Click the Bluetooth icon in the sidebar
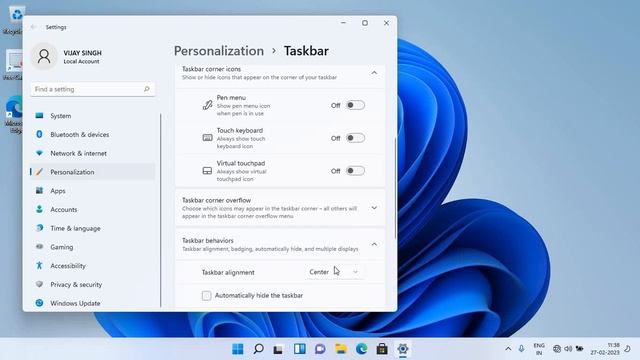 tap(39, 134)
